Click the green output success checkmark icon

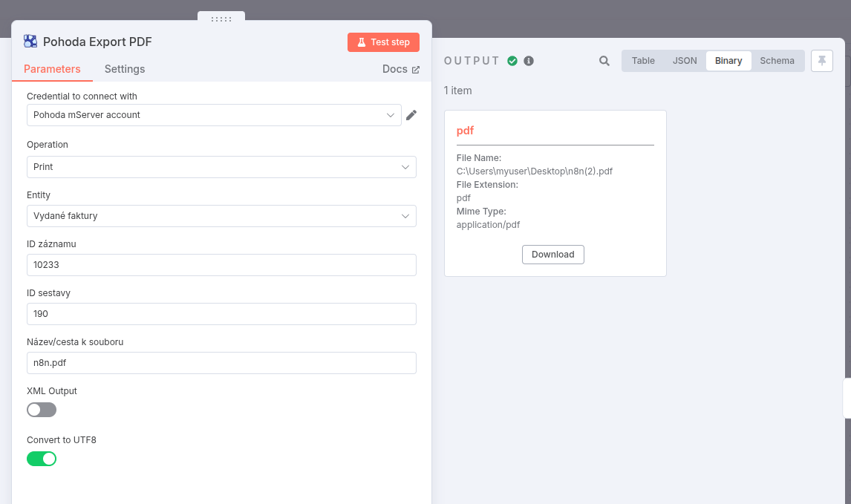point(512,61)
